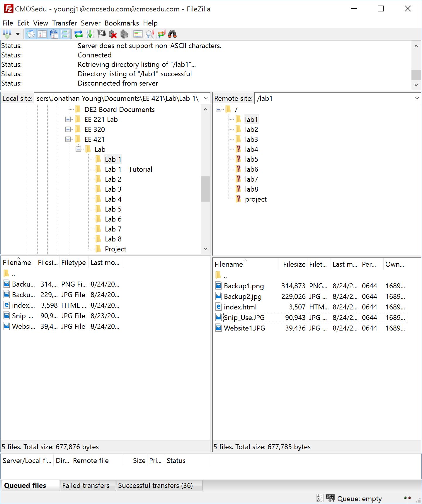Collapse the local Lab folder
422x504 pixels.
pos(78,149)
